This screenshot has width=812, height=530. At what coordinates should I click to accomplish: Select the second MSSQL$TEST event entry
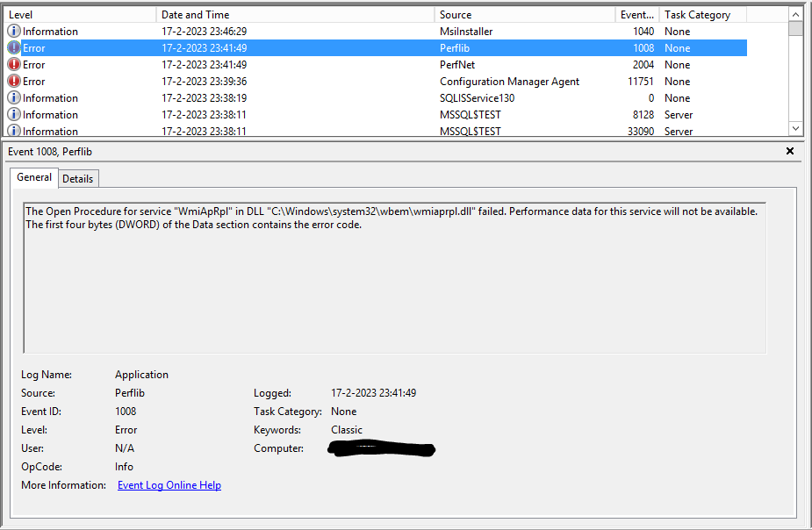click(263, 131)
